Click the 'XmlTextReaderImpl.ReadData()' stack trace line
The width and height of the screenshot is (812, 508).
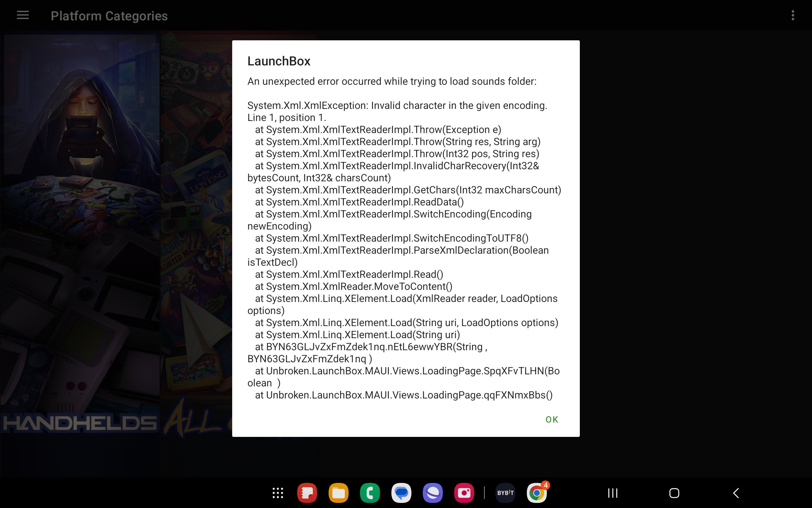pos(359,202)
